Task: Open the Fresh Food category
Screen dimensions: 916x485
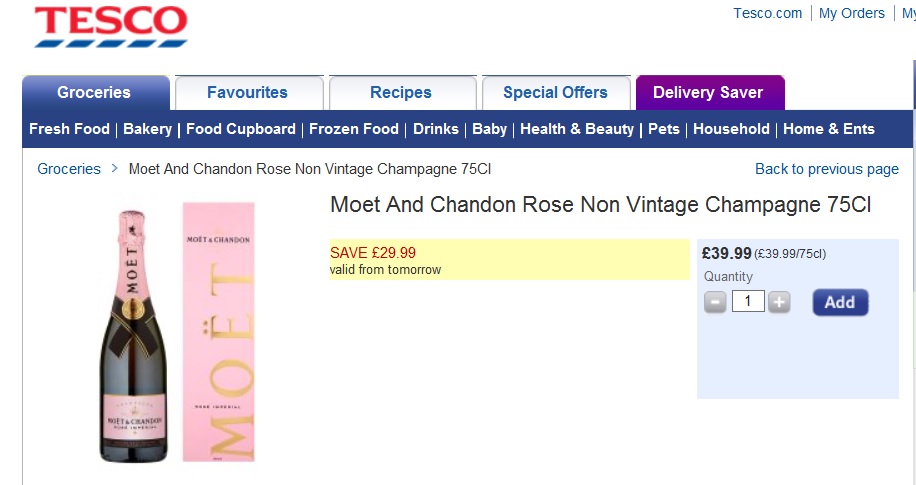Action: coord(70,129)
